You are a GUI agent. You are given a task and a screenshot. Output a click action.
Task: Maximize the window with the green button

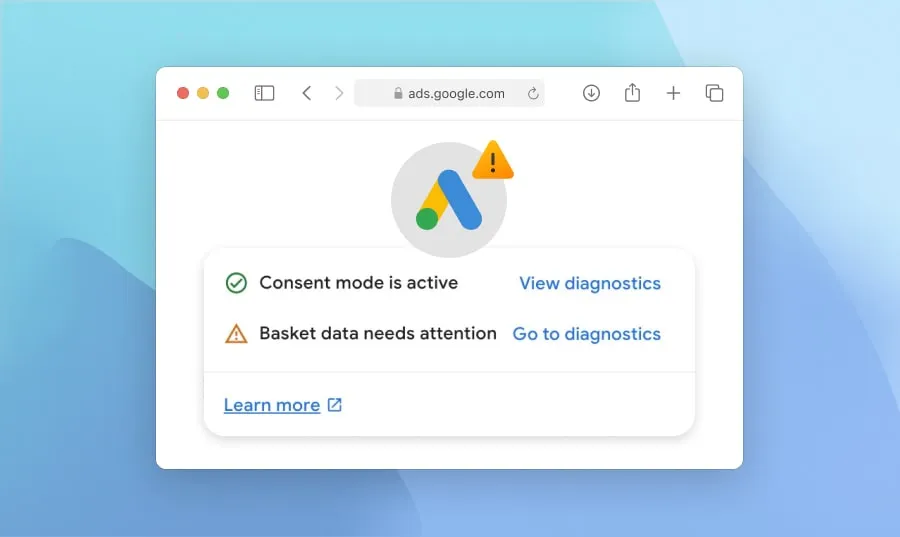click(223, 93)
